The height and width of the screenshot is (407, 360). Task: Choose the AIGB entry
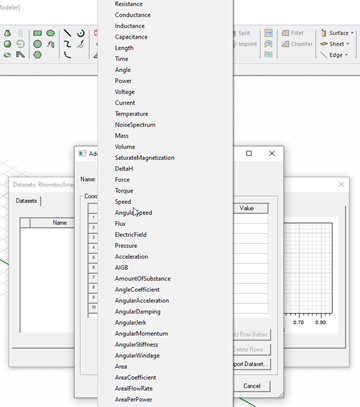121,268
